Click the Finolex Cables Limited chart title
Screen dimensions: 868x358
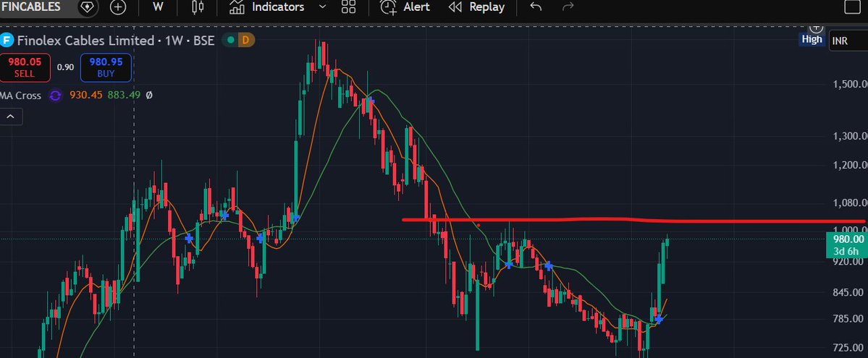[115, 41]
